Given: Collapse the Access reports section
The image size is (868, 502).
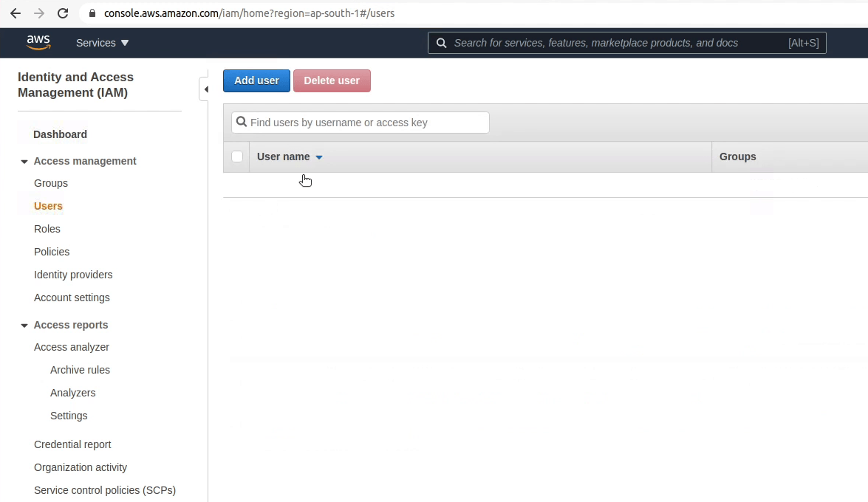Looking at the screenshot, I should tap(24, 326).
